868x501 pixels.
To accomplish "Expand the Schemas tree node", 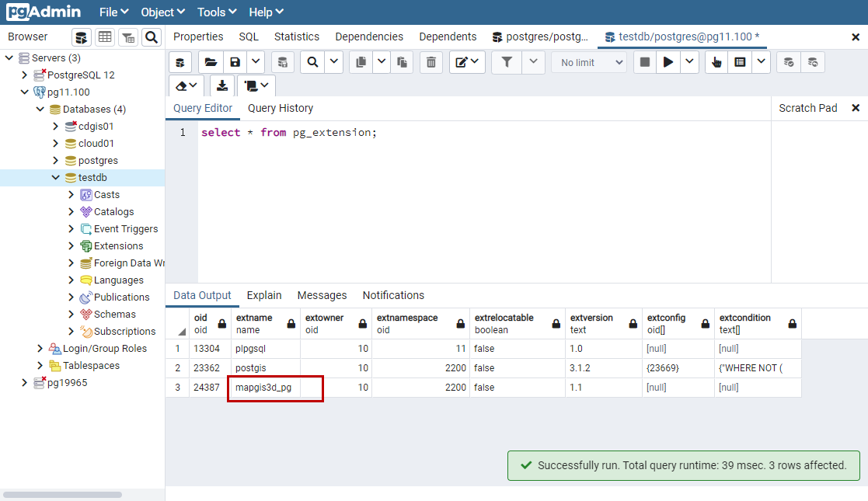I will coord(71,315).
